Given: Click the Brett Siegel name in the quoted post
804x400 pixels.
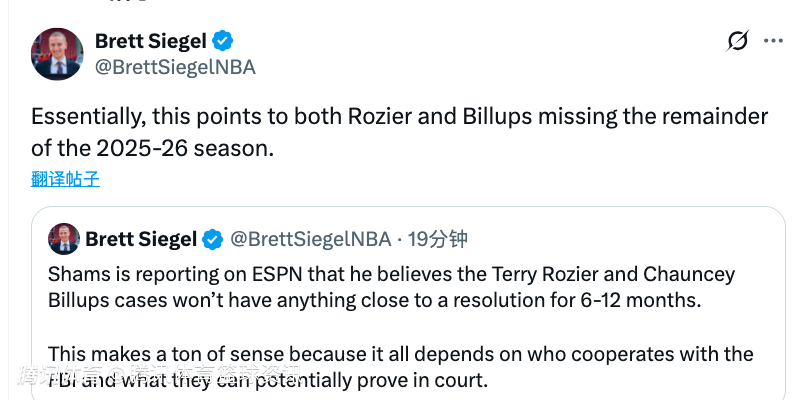Looking at the screenshot, I should pyautogui.click(x=140, y=239).
